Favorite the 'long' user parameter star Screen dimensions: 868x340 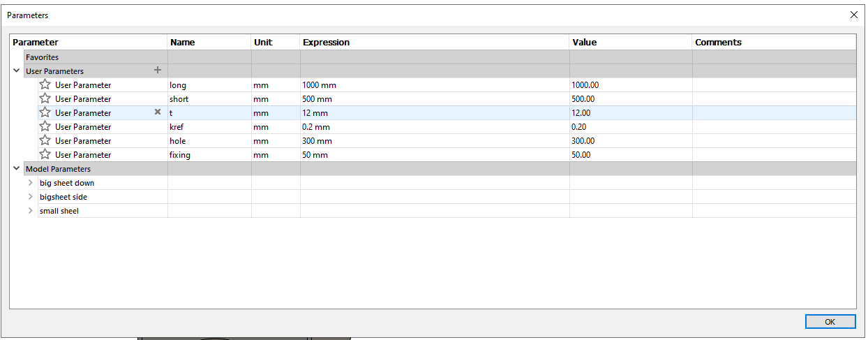click(45, 84)
